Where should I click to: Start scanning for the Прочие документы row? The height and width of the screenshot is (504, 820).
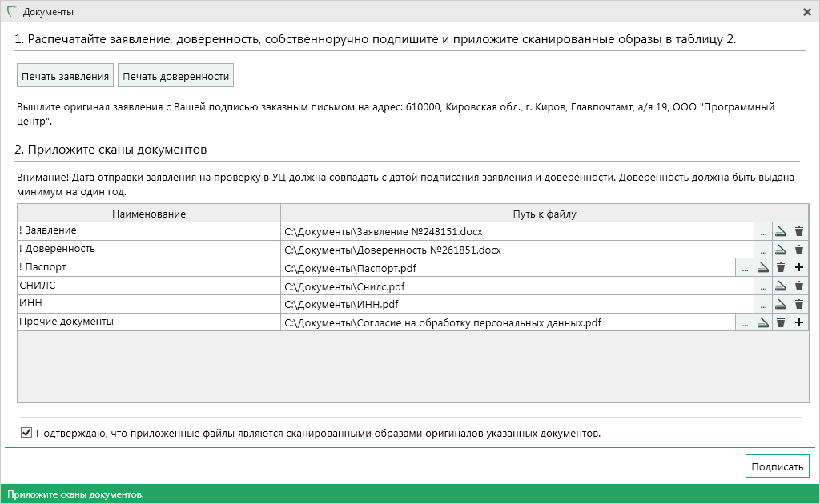pyautogui.click(x=762, y=322)
